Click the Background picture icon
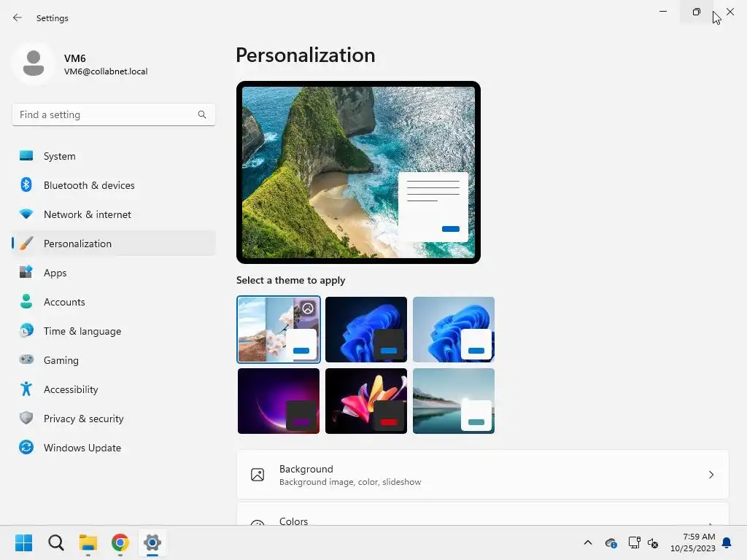This screenshot has width=747, height=560. (x=258, y=475)
